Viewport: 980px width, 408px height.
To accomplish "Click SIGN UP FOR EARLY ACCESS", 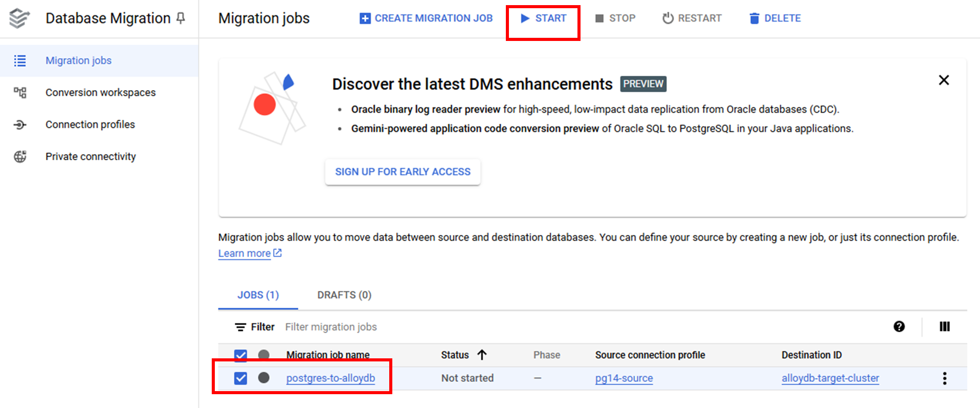I will (x=403, y=172).
